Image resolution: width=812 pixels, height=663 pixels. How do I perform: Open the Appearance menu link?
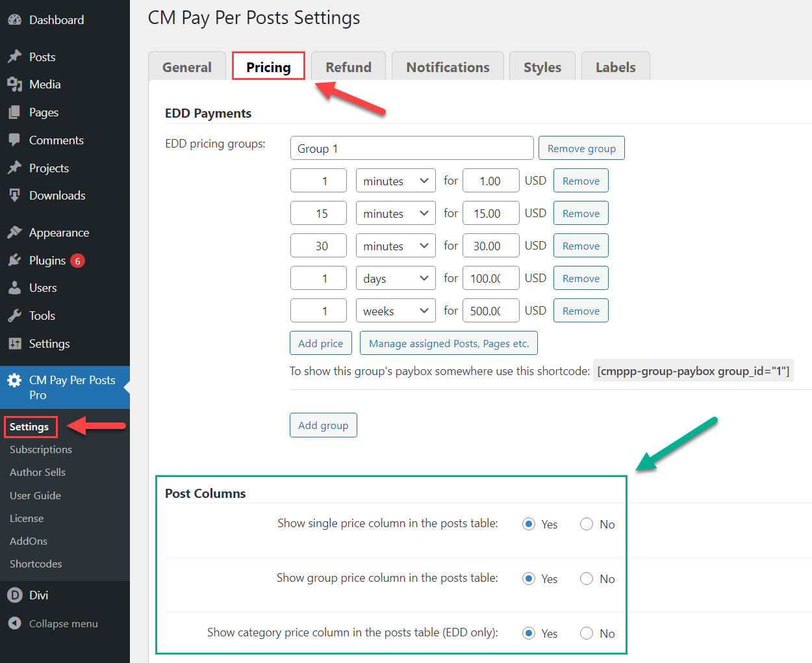click(x=59, y=233)
